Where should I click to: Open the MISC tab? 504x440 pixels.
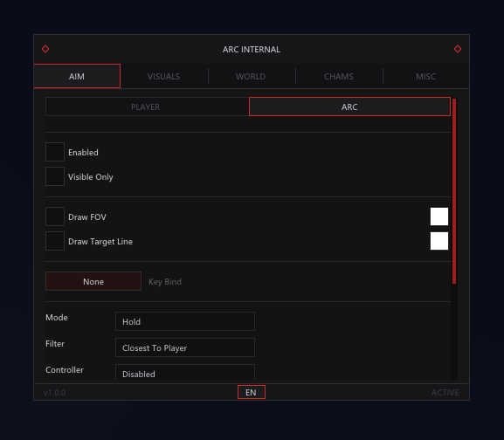click(x=425, y=77)
